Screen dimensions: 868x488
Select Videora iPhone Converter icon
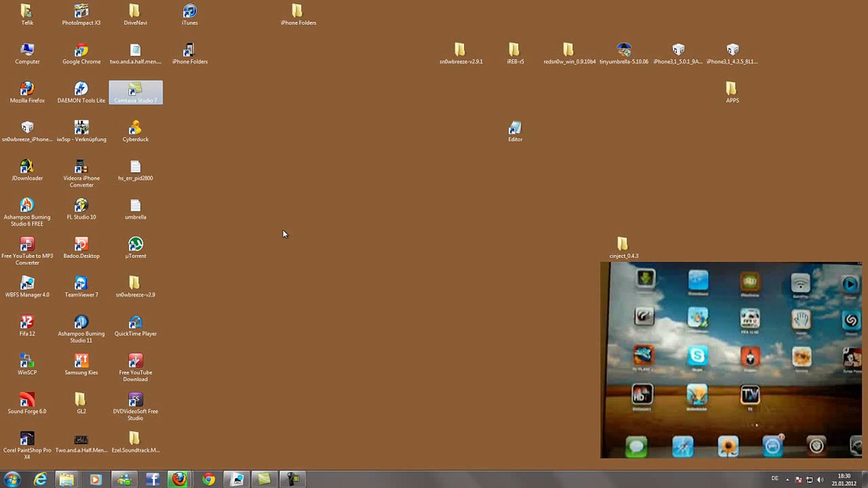pos(81,174)
